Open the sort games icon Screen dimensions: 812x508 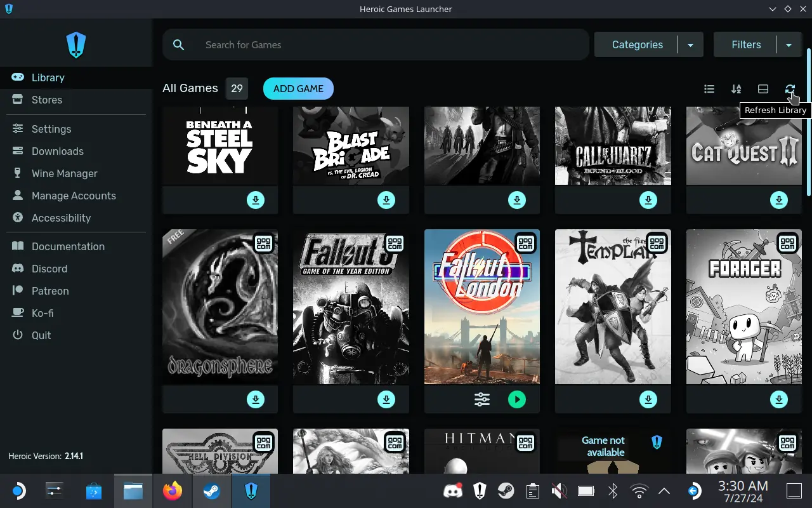[736, 89]
